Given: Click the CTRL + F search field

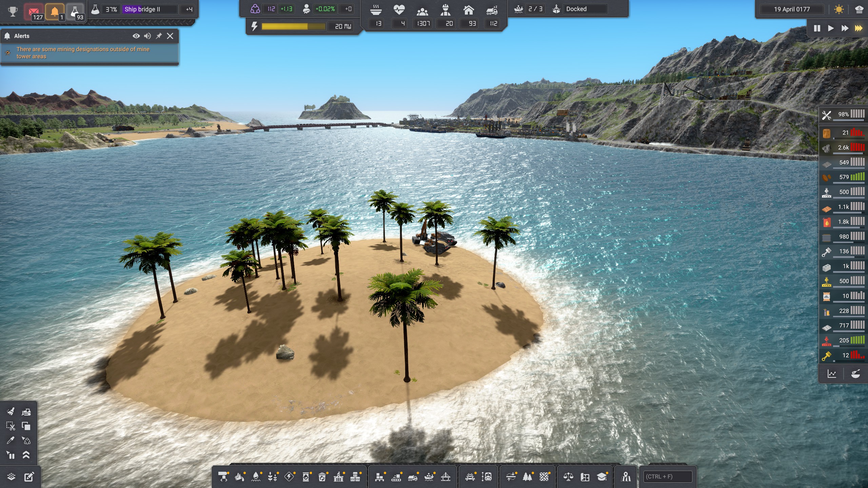Looking at the screenshot, I should pyautogui.click(x=667, y=476).
